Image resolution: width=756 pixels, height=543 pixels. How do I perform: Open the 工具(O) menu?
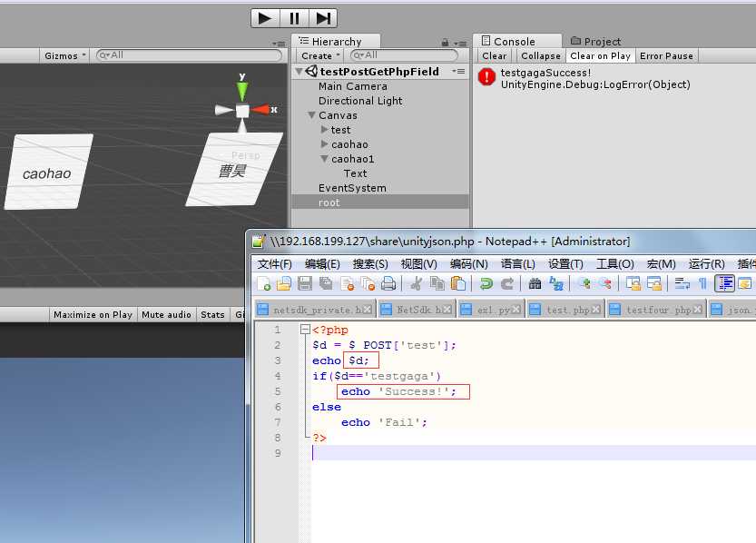tap(614, 264)
